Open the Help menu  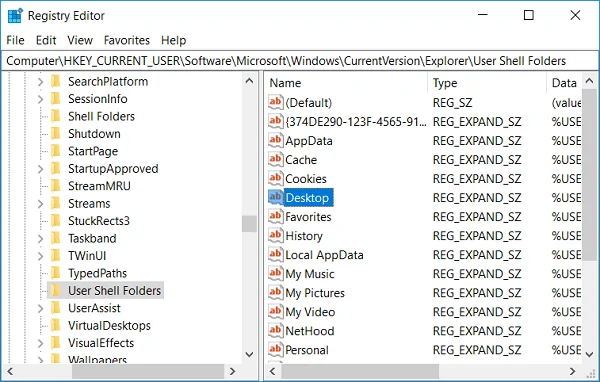click(x=173, y=40)
